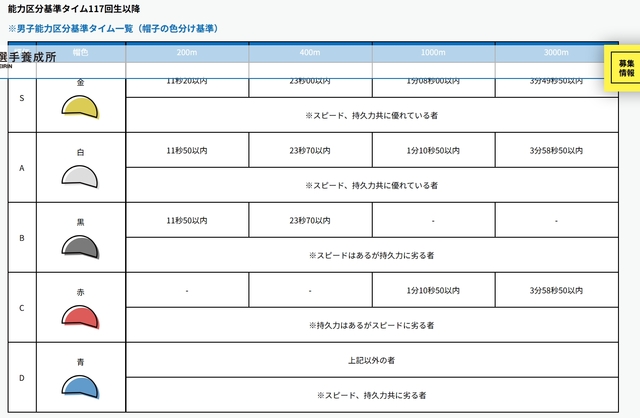
Task: Click the 選手養成所 site logo
Action: (x=28, y=58)
